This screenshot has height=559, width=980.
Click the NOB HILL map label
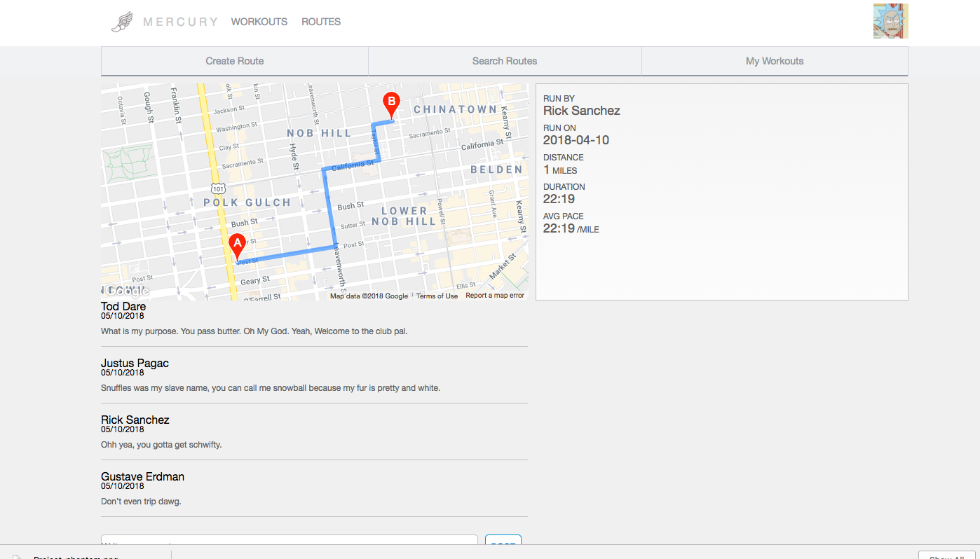(319, 133)
